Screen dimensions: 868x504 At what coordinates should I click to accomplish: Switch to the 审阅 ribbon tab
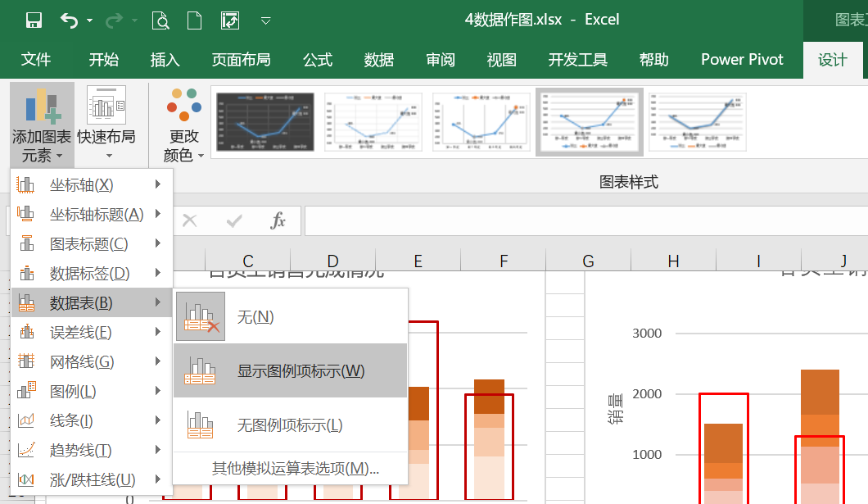pos(441,59)
